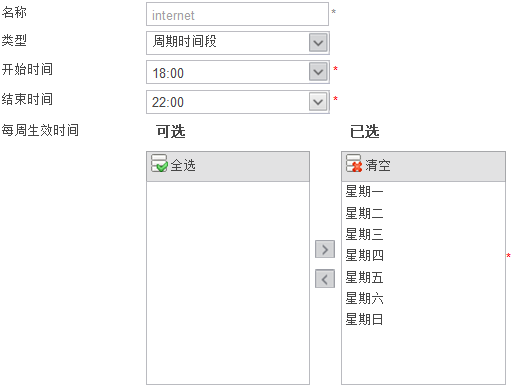Open the 类型 dropdown arrow
The image size is (513, 388).
318,43
